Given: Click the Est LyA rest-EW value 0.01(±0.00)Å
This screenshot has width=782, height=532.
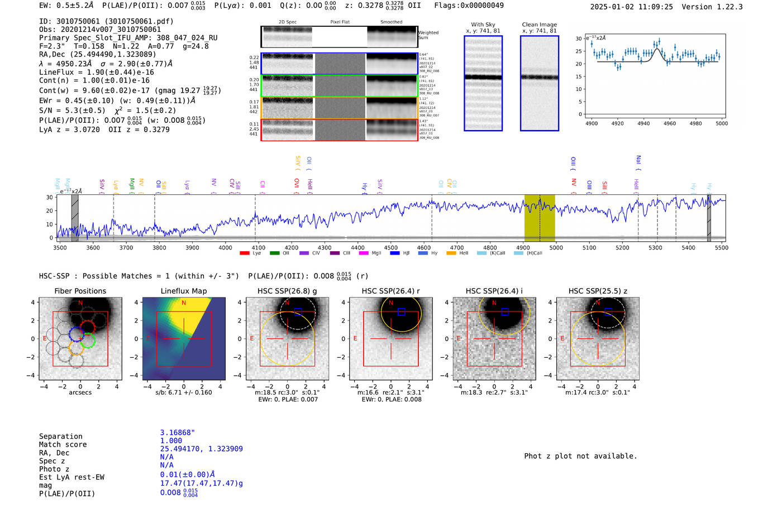Looking at the screenshot, I should pos(188,475).
